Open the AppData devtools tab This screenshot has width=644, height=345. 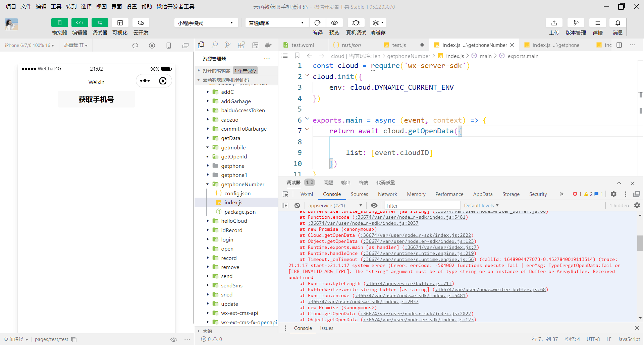(483, 194)
